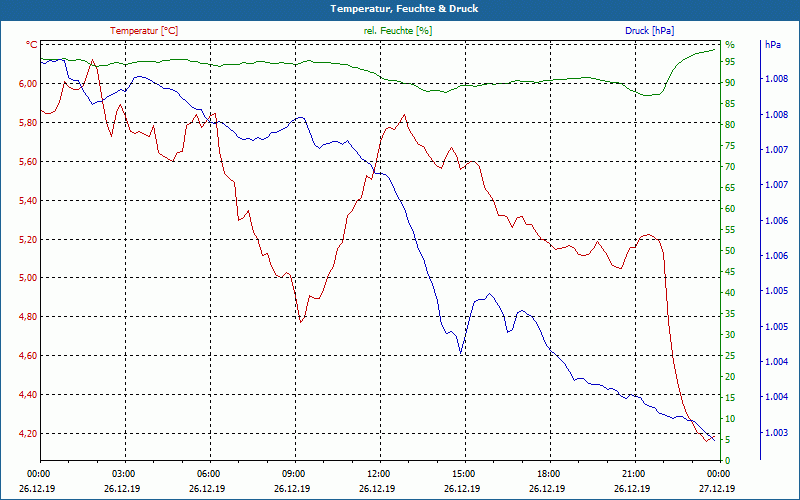Image resolution: width=800 pixels, height=500 pixels.
Task: Click temperature axis value "4,80"
Action: coord(28,317)
